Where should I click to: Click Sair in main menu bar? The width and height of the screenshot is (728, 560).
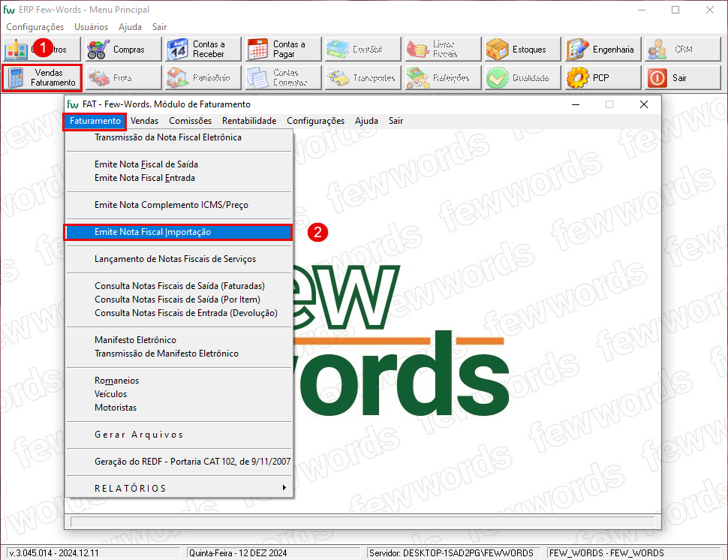[159, 27]
